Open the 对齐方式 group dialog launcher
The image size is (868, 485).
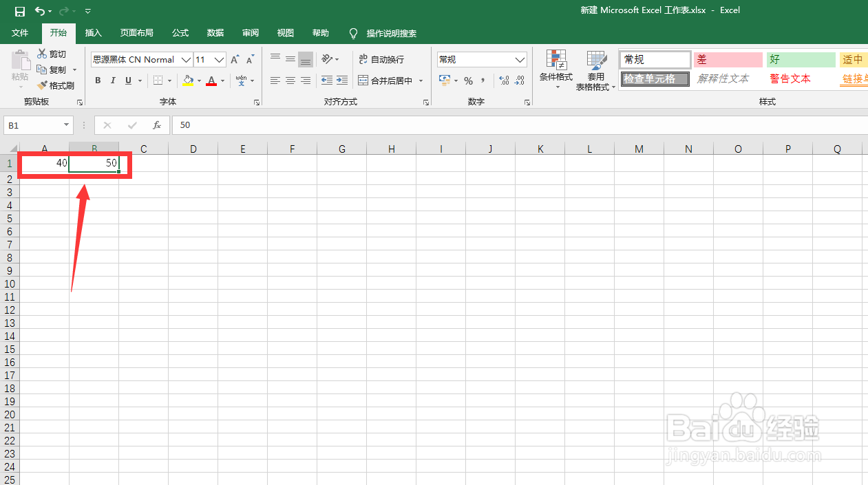(427, 103)
